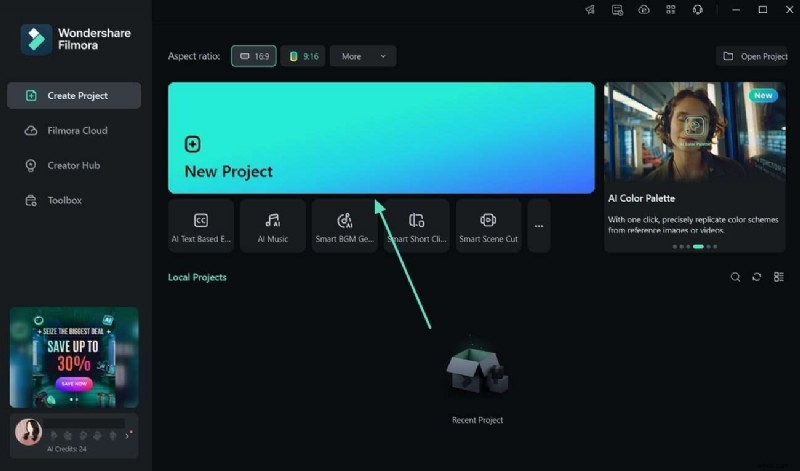Viewport: 800px width, 471px height.
Task: Click the task list icon in title bar
Action: (617, 10)
